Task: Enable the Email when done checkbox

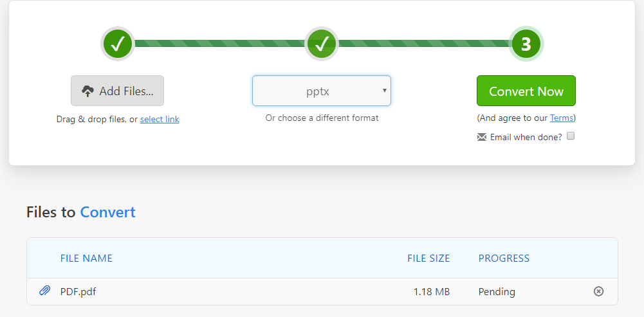Action: (x=571, y=136)
